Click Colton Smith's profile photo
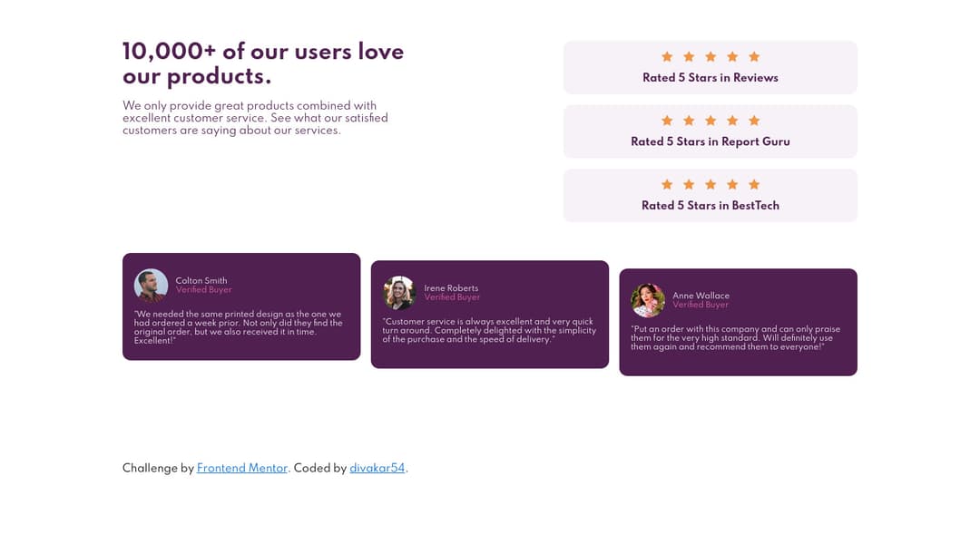The height and width of the screenshot is (544, 980). 151,285
